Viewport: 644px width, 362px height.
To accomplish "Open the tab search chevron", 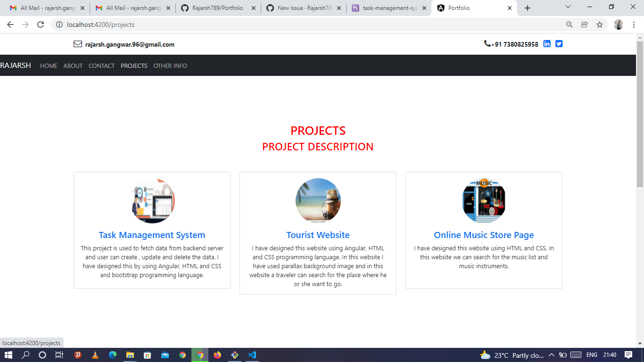I will click(567, 7).
